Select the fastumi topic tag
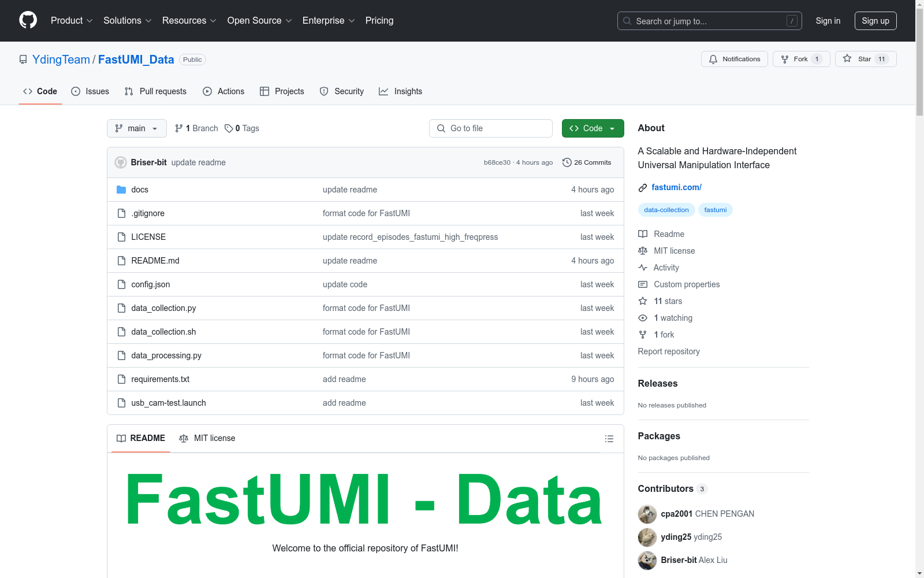The height and width of the screenshot is (578, 924). click(716, 210)
